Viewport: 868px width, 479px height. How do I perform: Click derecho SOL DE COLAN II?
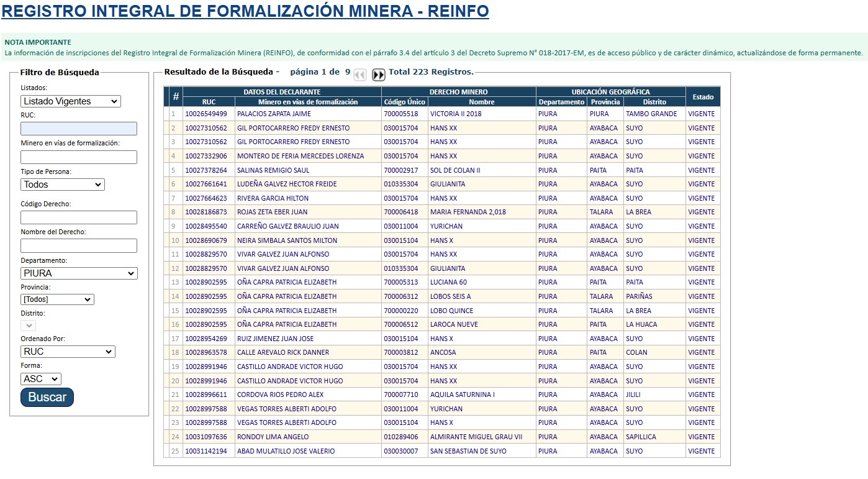pos(455,170)
